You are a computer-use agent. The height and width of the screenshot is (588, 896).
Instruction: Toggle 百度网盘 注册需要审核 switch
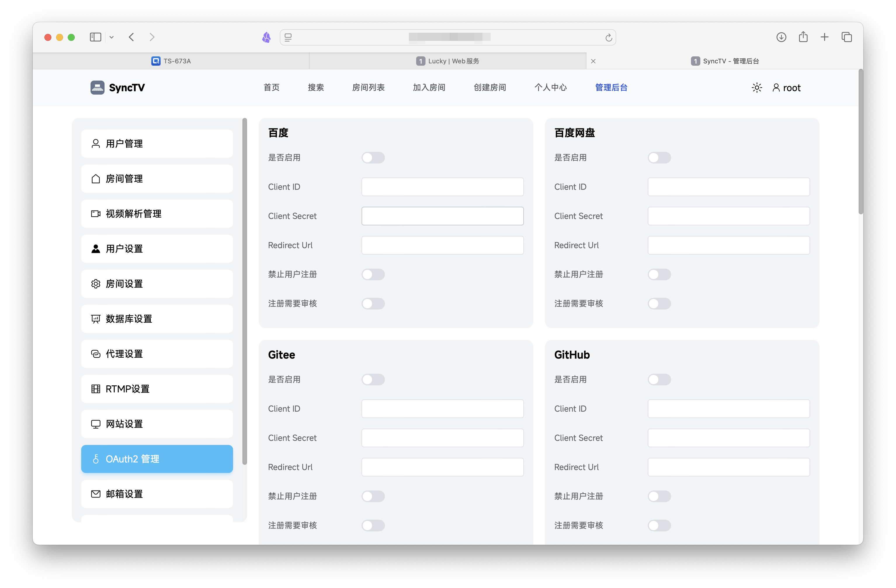(x=659, y=303)
